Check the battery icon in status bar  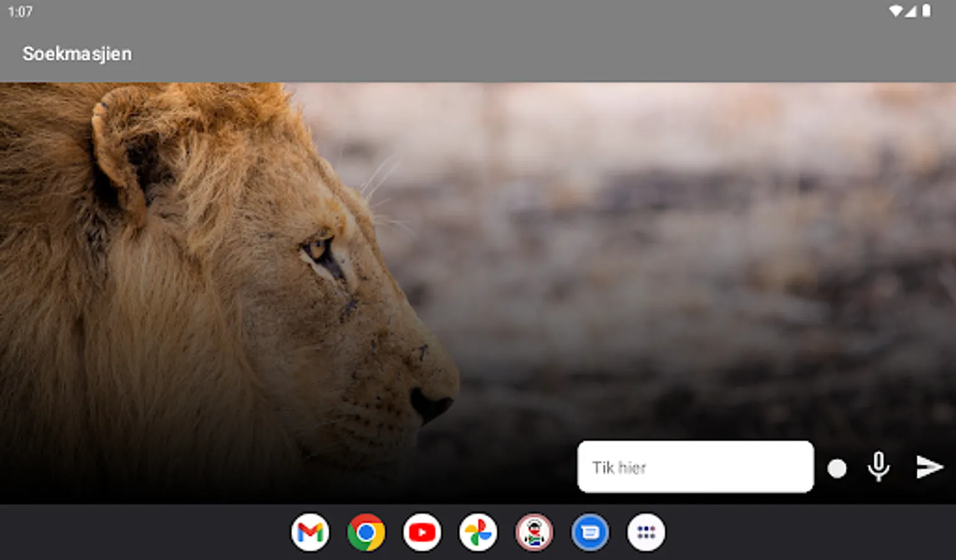(x=926, y=11)
